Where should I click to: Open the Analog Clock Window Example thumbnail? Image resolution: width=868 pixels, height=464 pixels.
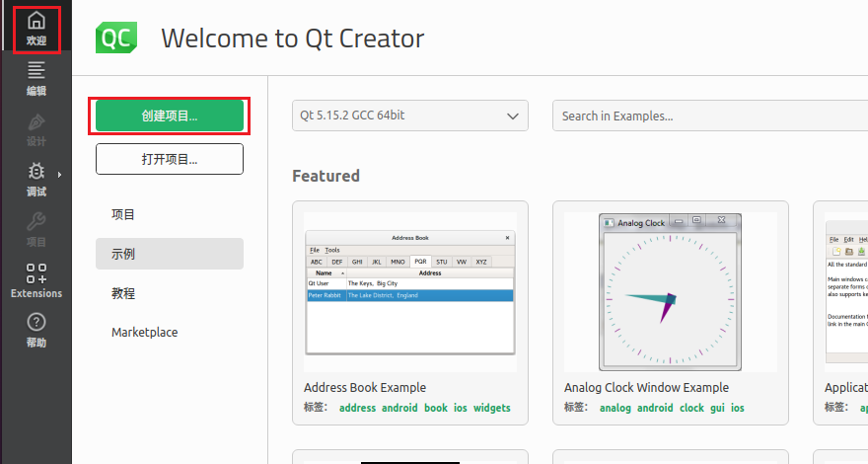(671, 292)
